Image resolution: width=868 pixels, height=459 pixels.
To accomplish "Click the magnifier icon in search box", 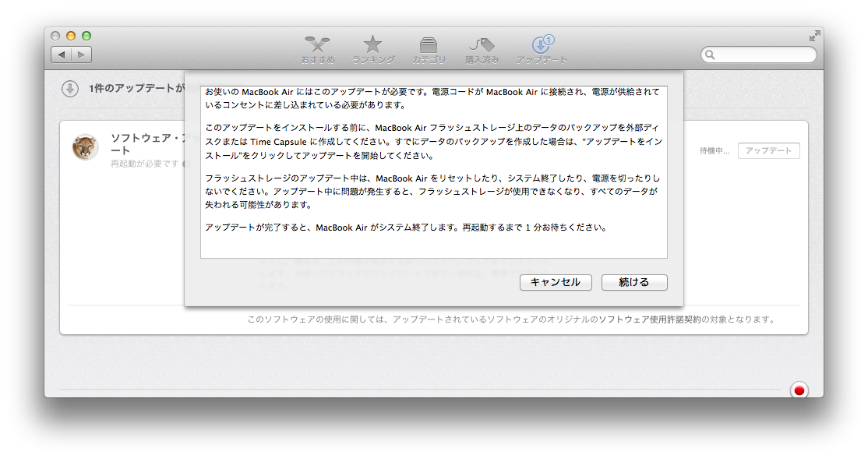I will pos(711,55).
